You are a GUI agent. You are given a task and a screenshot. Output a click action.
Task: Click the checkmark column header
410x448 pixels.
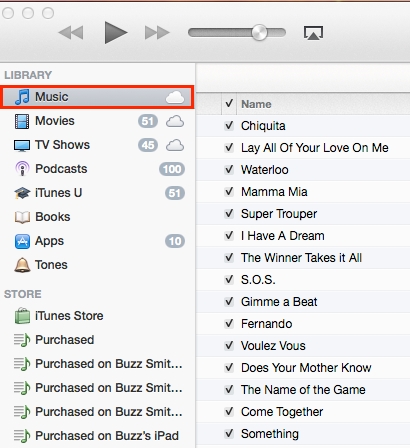tap(229, 104)
